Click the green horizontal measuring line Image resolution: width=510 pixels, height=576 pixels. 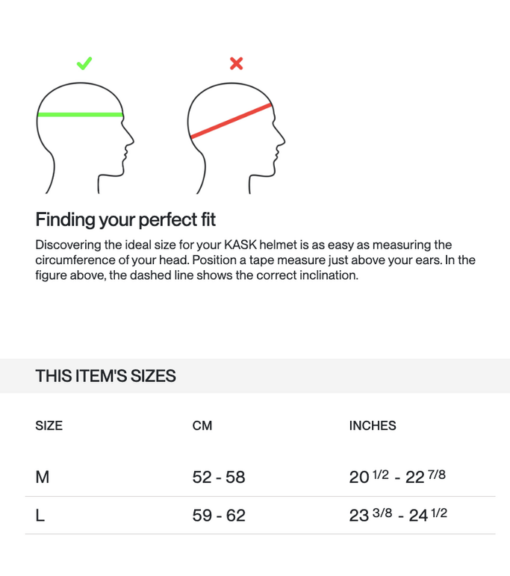click(x=80, y=115)
